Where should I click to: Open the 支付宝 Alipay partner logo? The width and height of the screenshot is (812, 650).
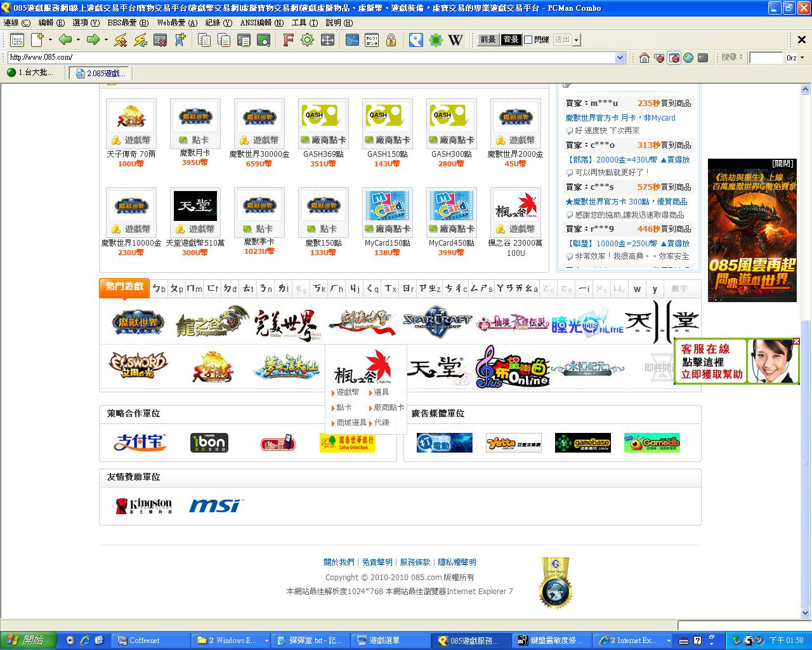(x=140, y=442)
